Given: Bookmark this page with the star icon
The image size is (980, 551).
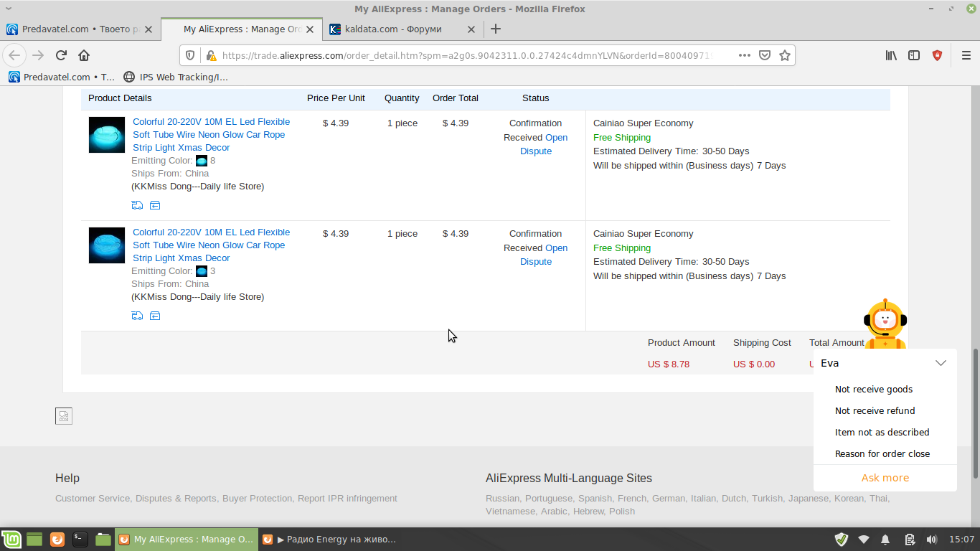Looking at the screenshot, I should 785,55.
